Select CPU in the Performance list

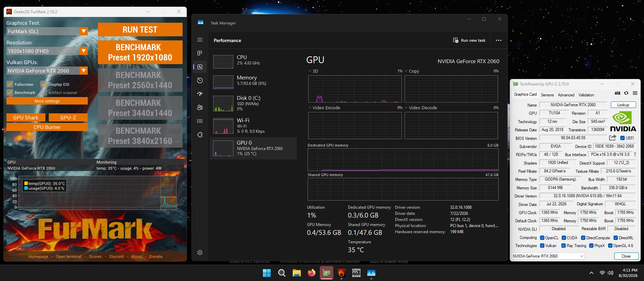click(253, 61)
